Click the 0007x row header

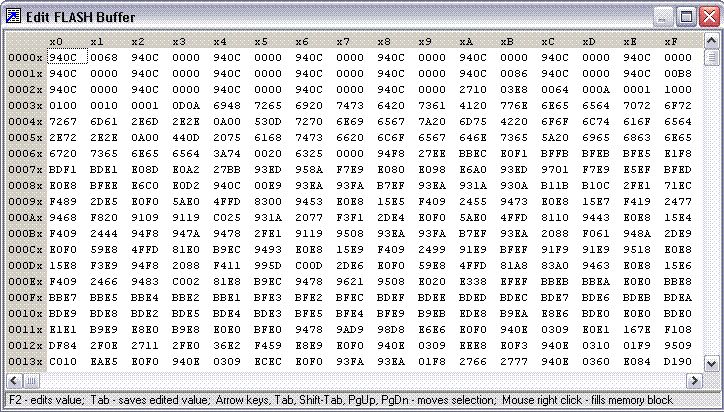23,170
